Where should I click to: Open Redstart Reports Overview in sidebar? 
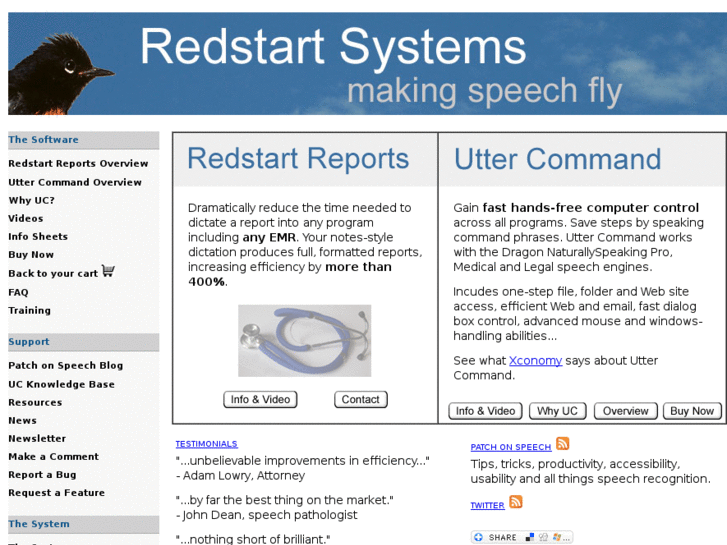coord(78,163)
